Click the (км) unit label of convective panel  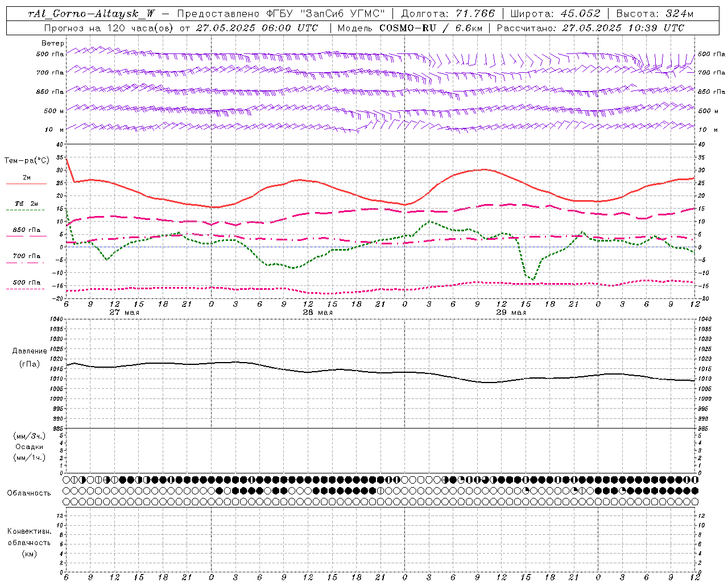(29, 553)
